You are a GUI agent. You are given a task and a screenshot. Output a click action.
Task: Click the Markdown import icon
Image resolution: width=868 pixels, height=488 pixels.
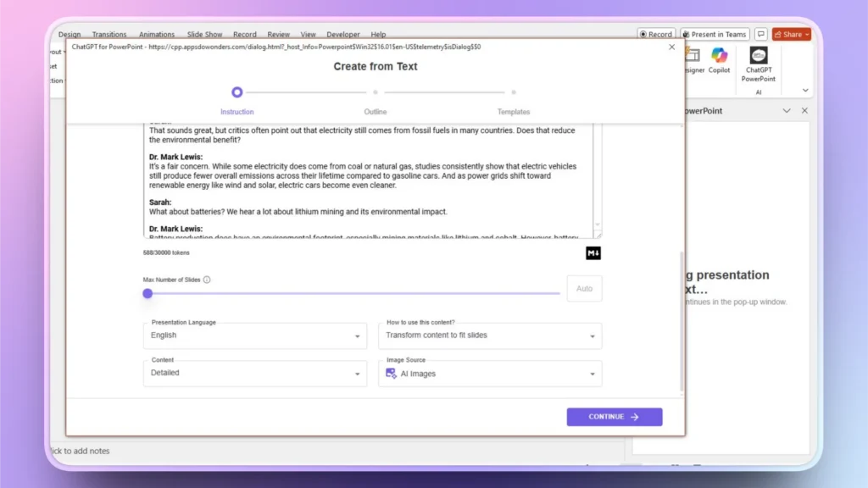(593, 252)
